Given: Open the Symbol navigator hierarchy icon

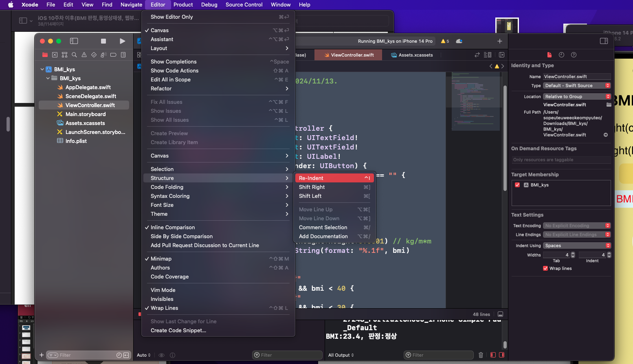Looking at the screenshot, I should coord(64,55).
